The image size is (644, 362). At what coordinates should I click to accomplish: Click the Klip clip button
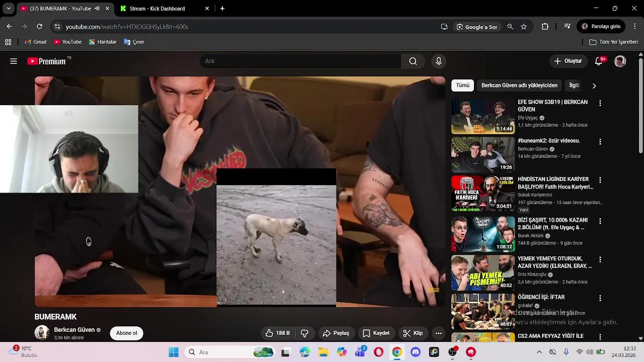click(x=413, y=333)
